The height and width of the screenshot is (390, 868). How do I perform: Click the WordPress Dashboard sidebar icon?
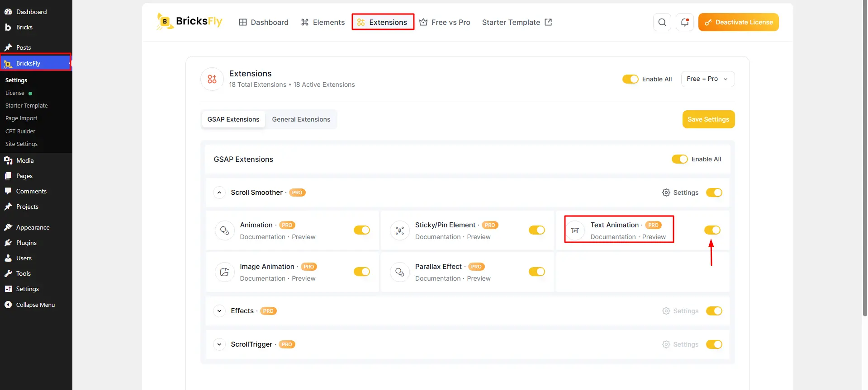point(8,12)
